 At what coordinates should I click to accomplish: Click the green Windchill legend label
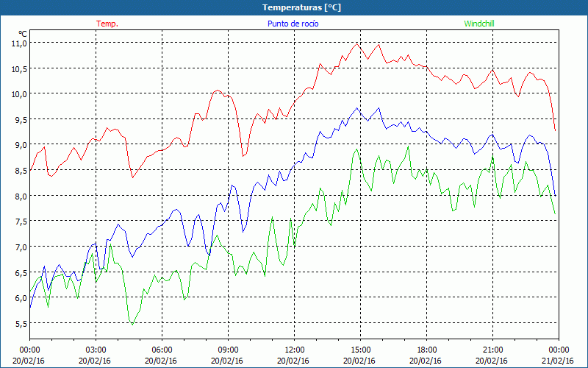pos(479,24)
